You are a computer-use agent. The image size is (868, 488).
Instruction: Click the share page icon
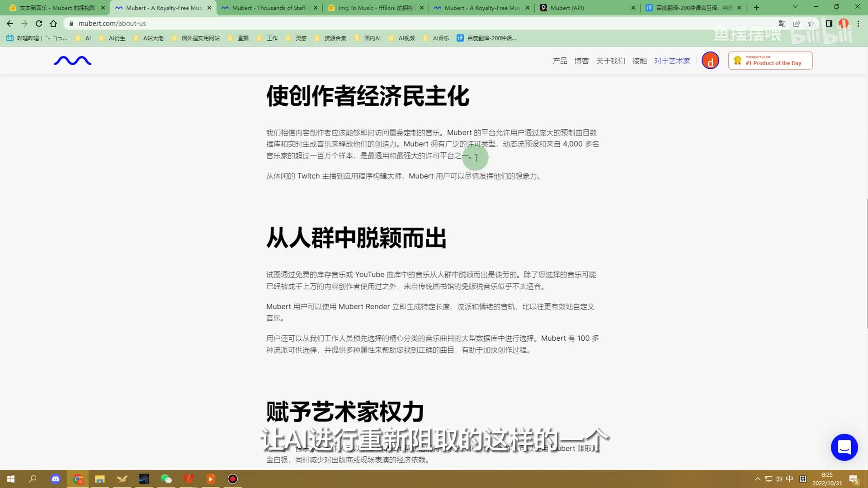[x=797, y=23]
